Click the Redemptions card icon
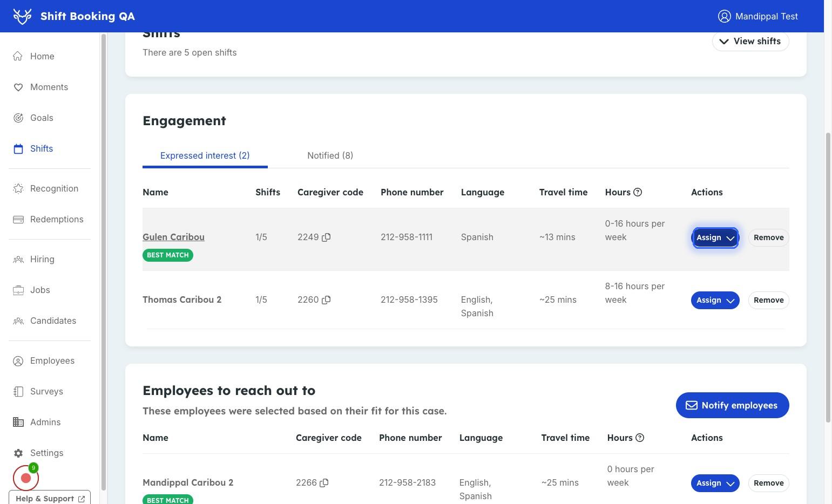Image resolution: width=832 pixels, height=504 pixels. (x=18, y=219)
